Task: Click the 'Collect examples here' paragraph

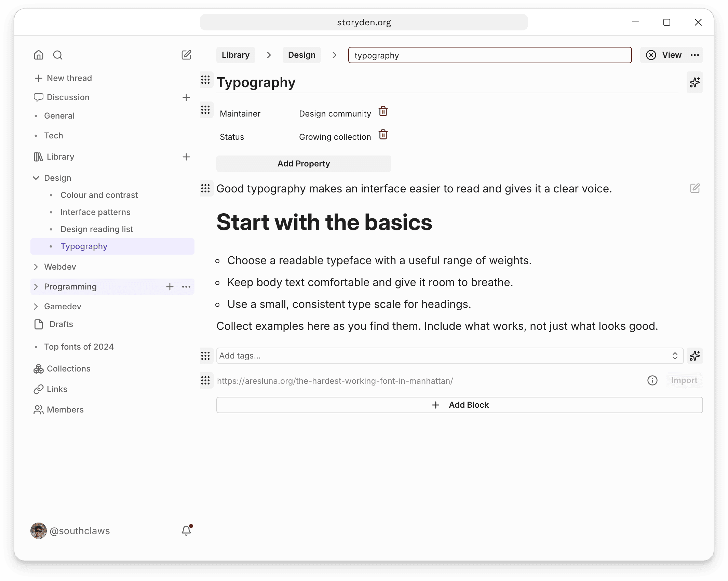Action: pyautogui.click(x=437, y=326)
